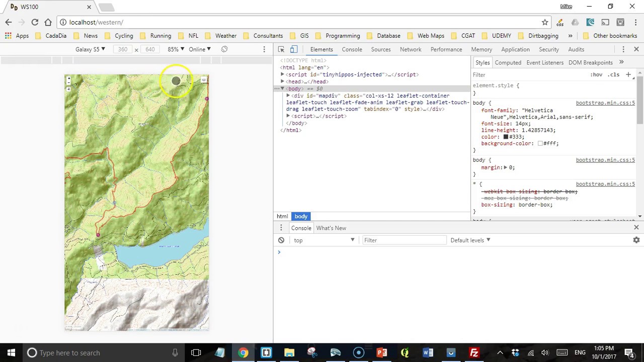644x362 pixels.
Task: Click the console Filter input field
Action: pyautogui.click(x=404, y=240)
